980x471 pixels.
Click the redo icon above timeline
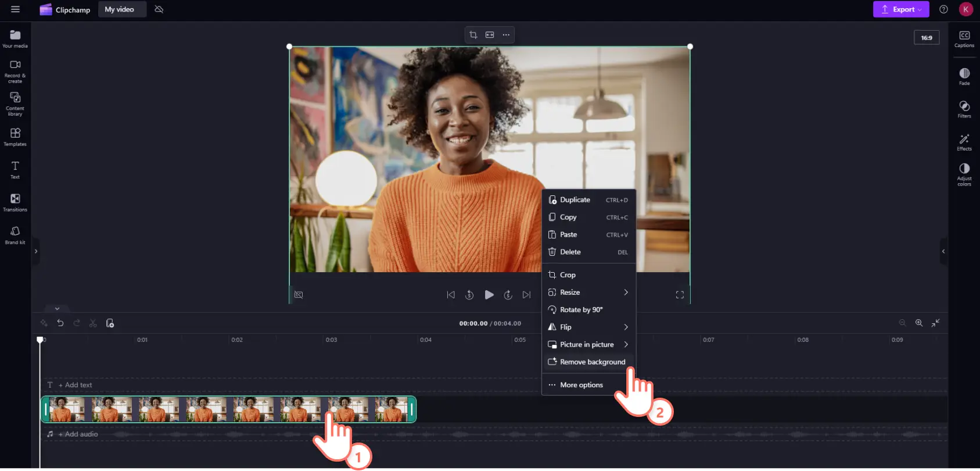pyautogui.click(x=77, y=323)
